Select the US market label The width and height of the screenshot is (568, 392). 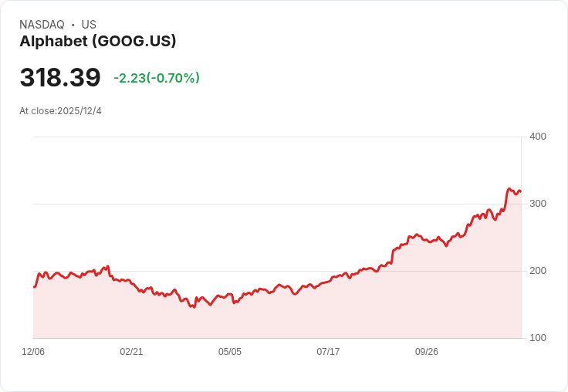click(x=89, y=25)
